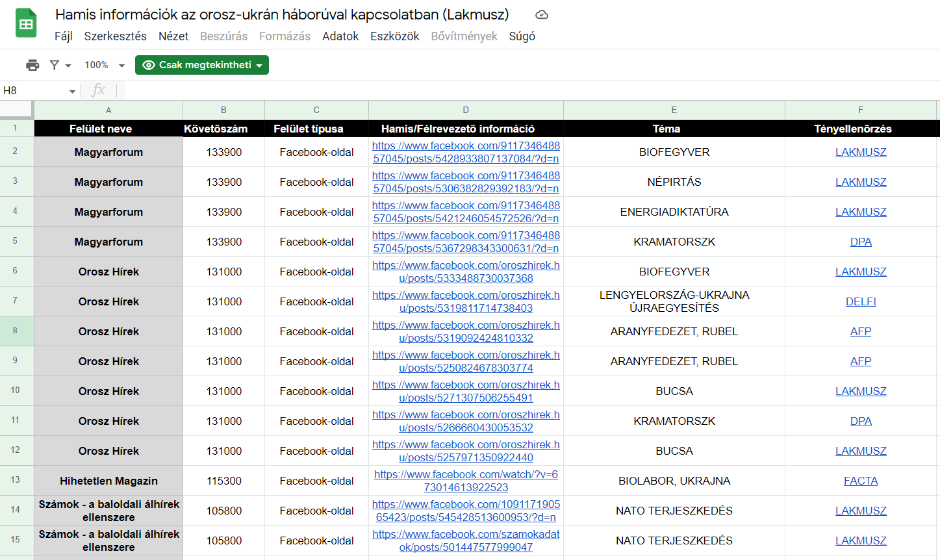Open the Eszközök menu
This screenshot has height=560, width=940.
pyautogui.click(x=395, y=36)
